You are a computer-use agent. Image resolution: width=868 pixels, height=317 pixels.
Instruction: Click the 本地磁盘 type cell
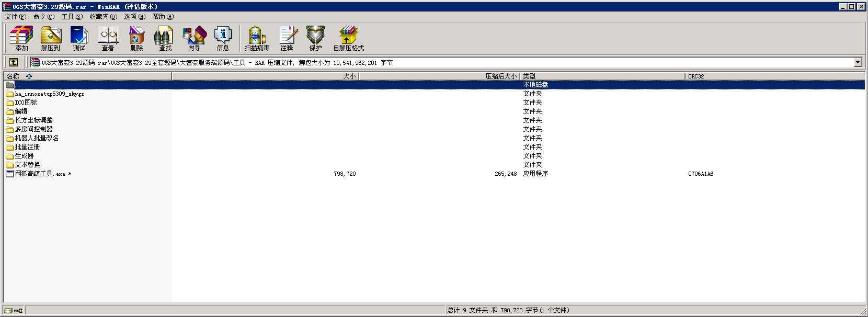click(x=535, y=85)
